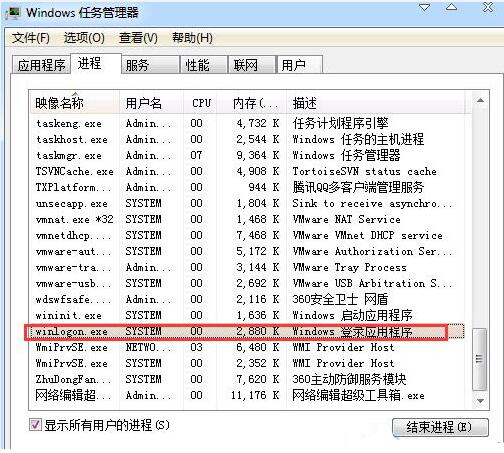The width and height of the screenshot is (504, 453).
Task: Sort by 内存 column header
Action: pos(252,103)
